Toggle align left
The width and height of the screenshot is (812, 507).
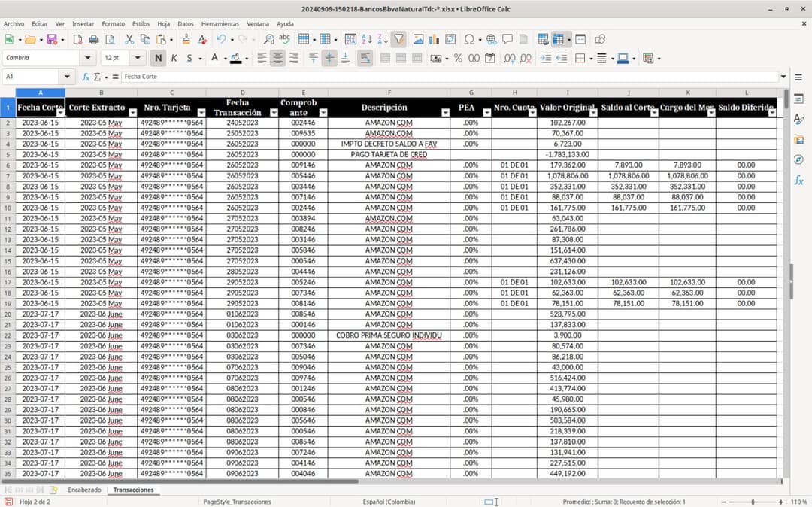click(x=262, y=59)
